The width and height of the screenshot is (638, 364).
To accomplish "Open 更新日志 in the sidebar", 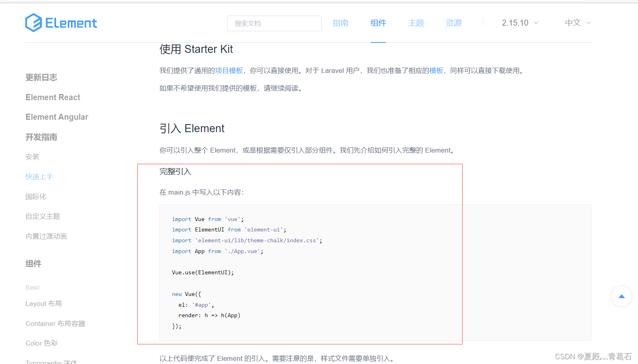I will (x=41, y=77).
